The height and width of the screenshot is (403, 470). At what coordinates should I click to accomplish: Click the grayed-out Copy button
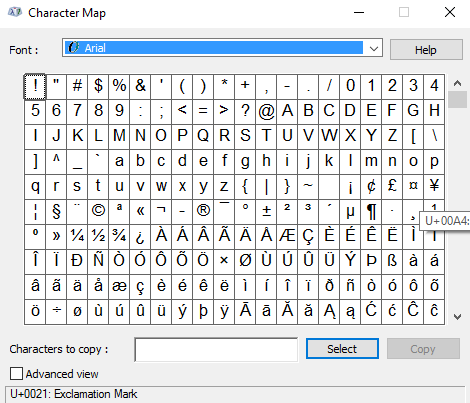click(x=423, y=349)
